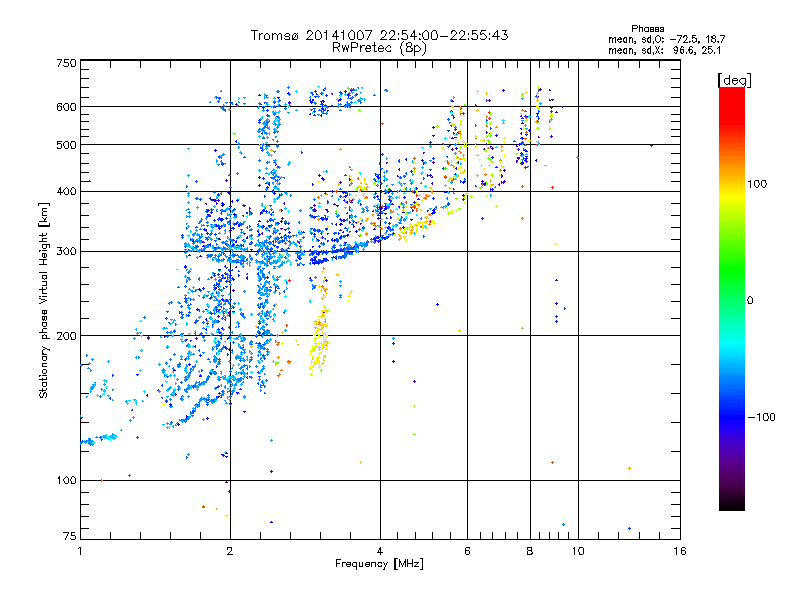Select the 'mean, sd,O: -72.5, 18.7' line

666,39
